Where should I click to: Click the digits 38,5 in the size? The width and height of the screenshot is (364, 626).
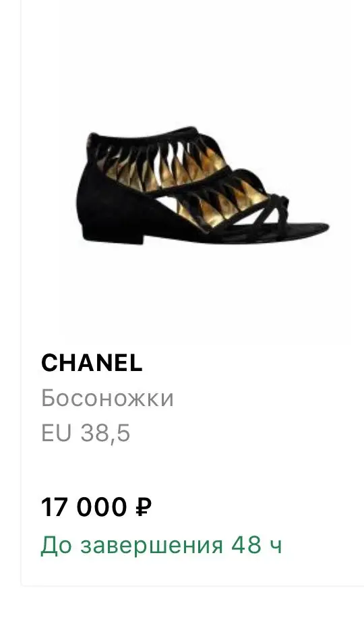click(105, 433)
